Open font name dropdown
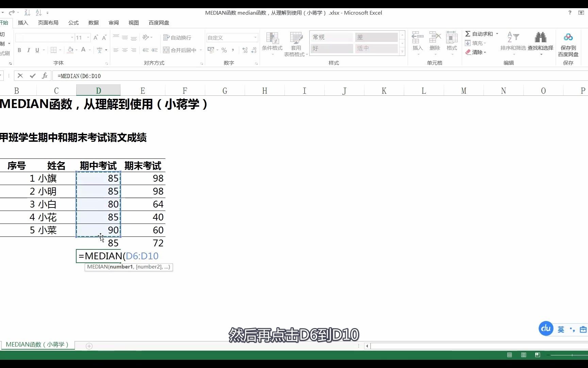 72,37
